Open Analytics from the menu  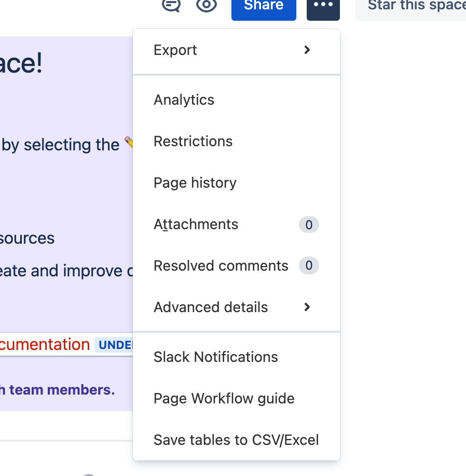tap(236, 100)
